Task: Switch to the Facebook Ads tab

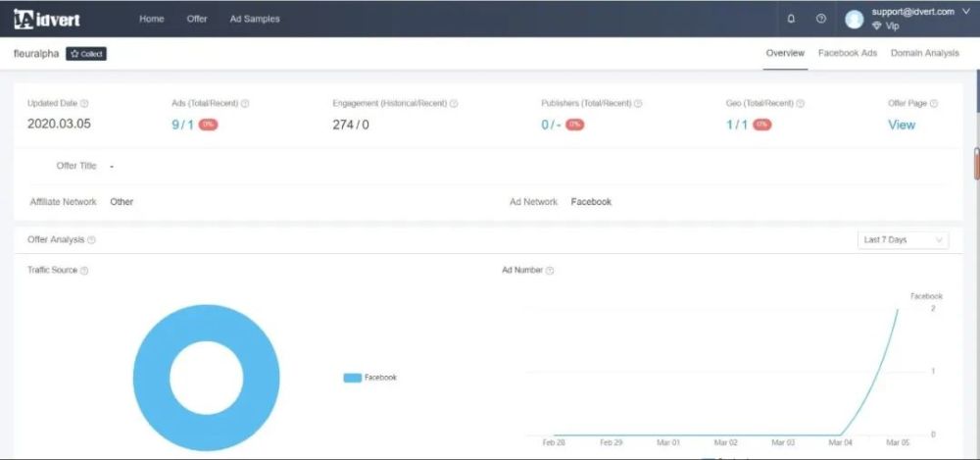Action: click(848, 53)
